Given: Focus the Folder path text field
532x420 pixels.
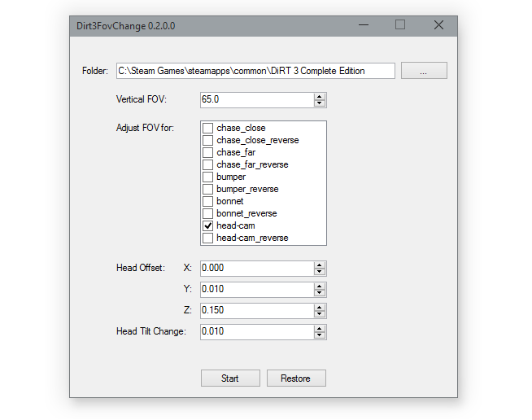Looking at the screenshot, I should 255,71.
